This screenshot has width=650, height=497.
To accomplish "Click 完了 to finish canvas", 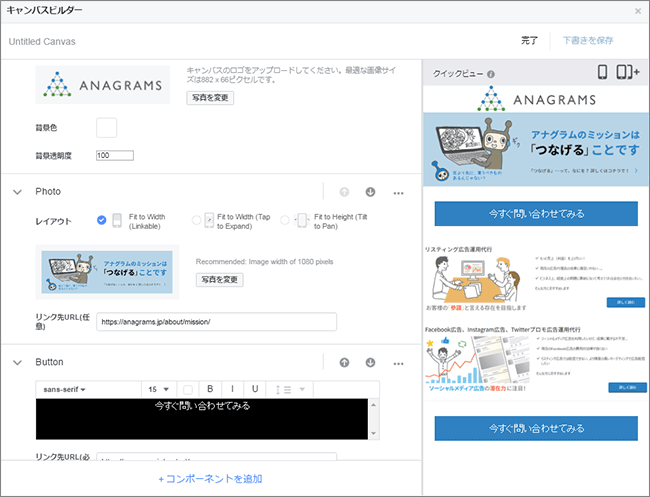I will point(529,41).
